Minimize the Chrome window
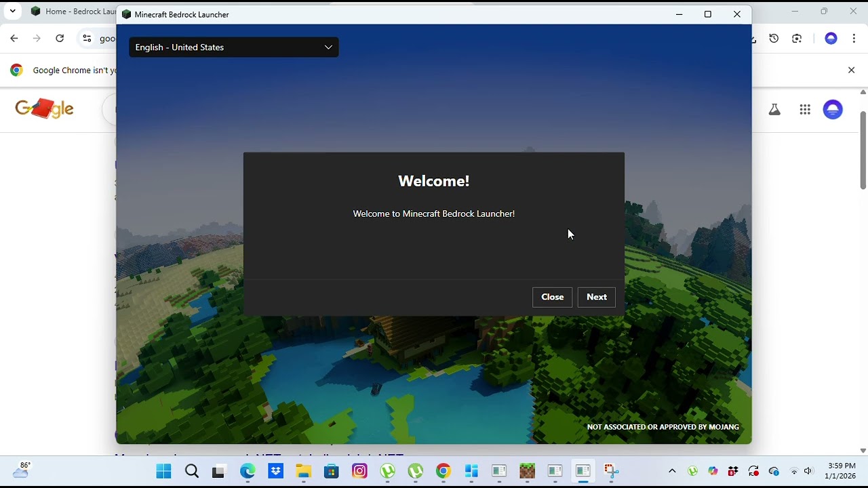Viewport: 868px width, 488px height. [795, 11]
